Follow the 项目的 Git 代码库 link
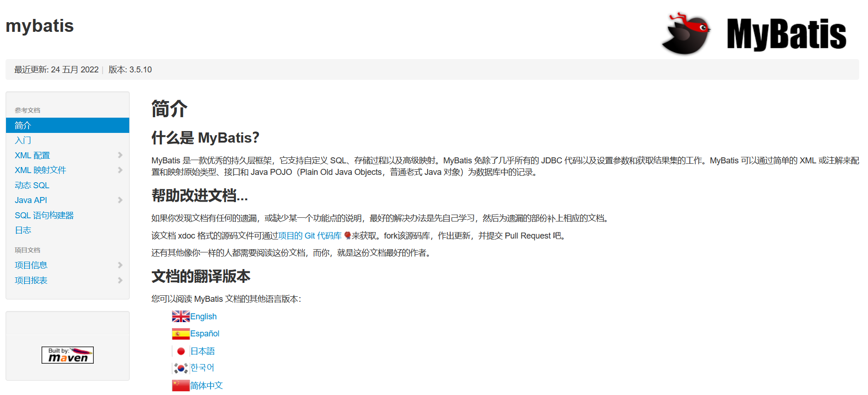868x395 pixels. 310,236
